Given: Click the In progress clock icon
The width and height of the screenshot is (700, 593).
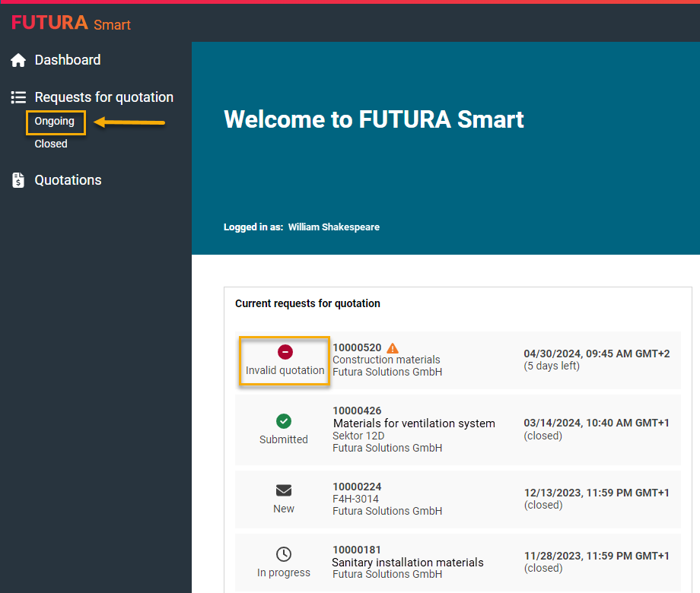Looking at the screenshot, I should [284, 554].
